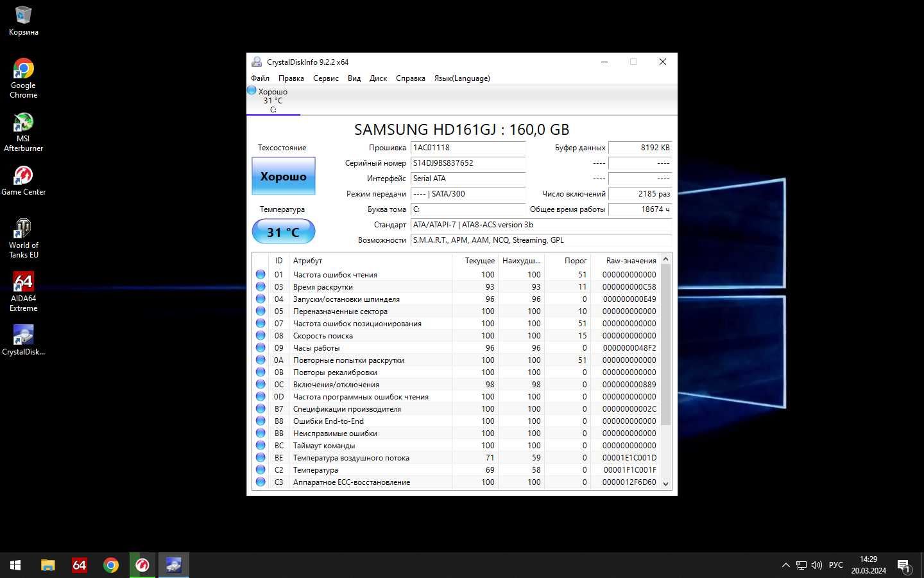Open Chrome from the taskbar

[x=111, y=565]
